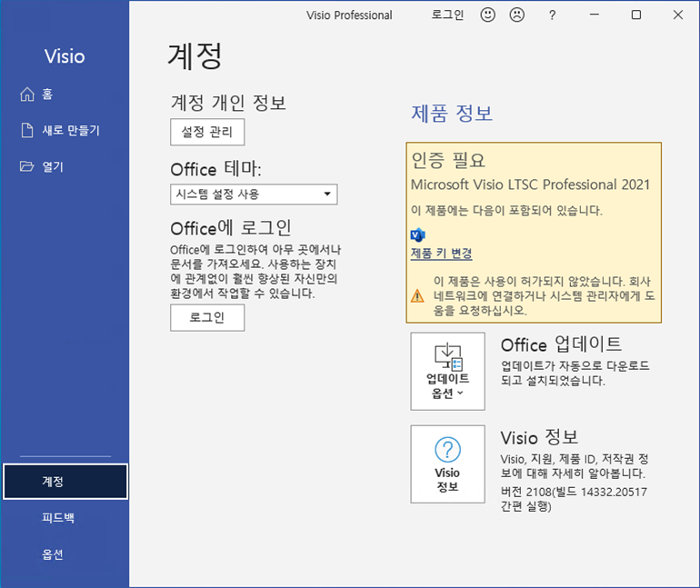Click the 인증 필요 heading
Screen dimensions: 700x588
[448, 160]
